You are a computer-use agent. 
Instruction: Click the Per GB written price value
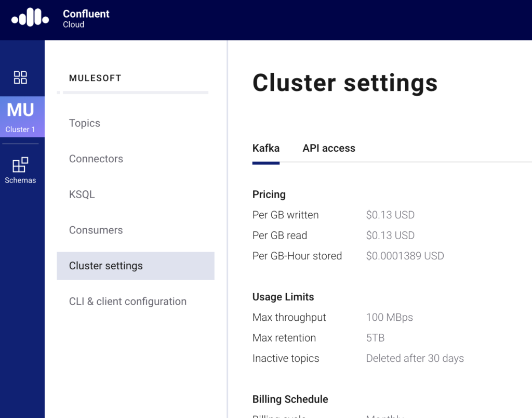click(390, 215)
